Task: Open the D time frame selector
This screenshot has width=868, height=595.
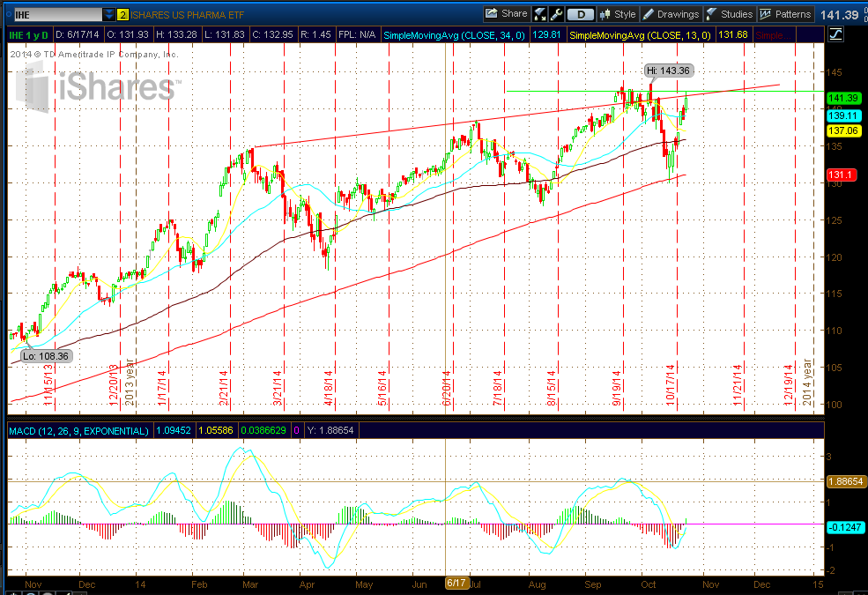Action: click(x=581, y=14)
